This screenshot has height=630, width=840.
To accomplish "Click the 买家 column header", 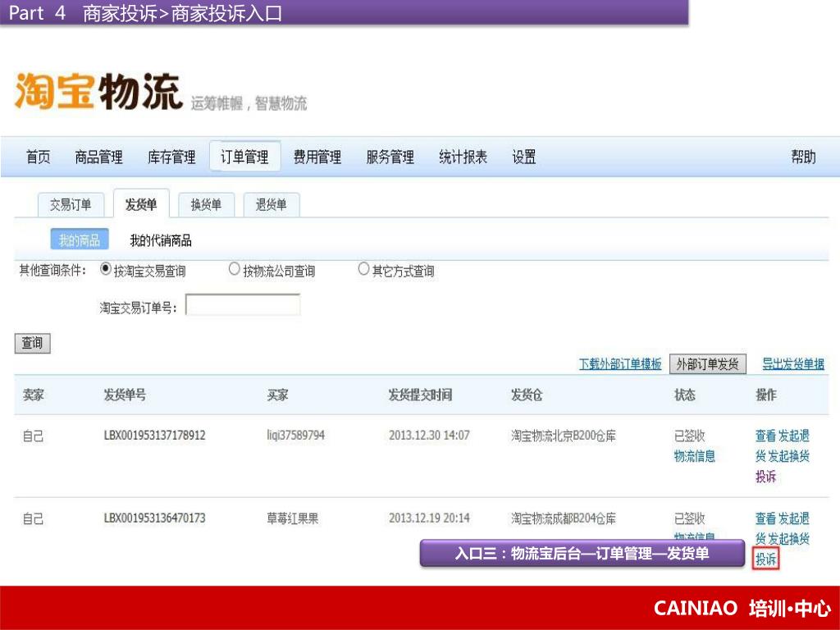I will coord(277,395).
